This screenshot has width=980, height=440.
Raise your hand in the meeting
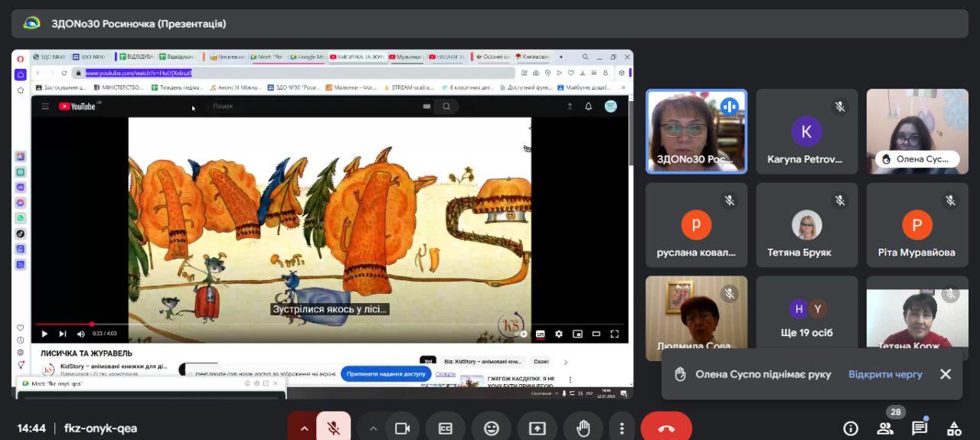[x=583, y=429]
